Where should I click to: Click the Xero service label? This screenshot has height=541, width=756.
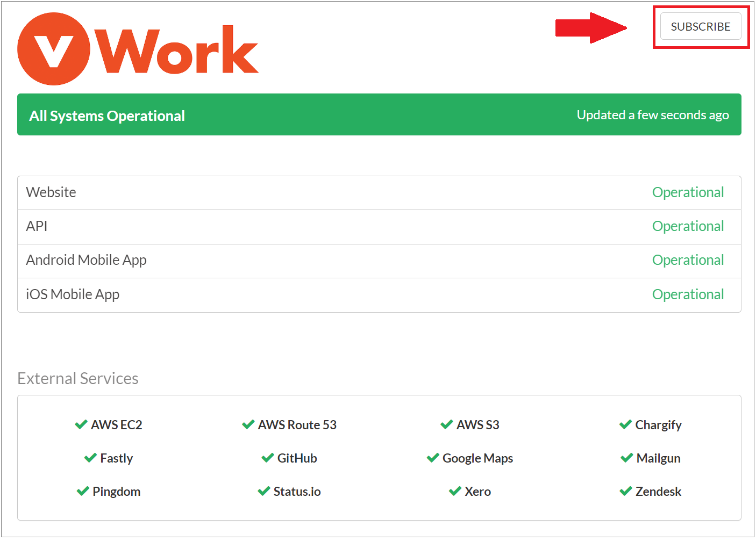point(477,491)
